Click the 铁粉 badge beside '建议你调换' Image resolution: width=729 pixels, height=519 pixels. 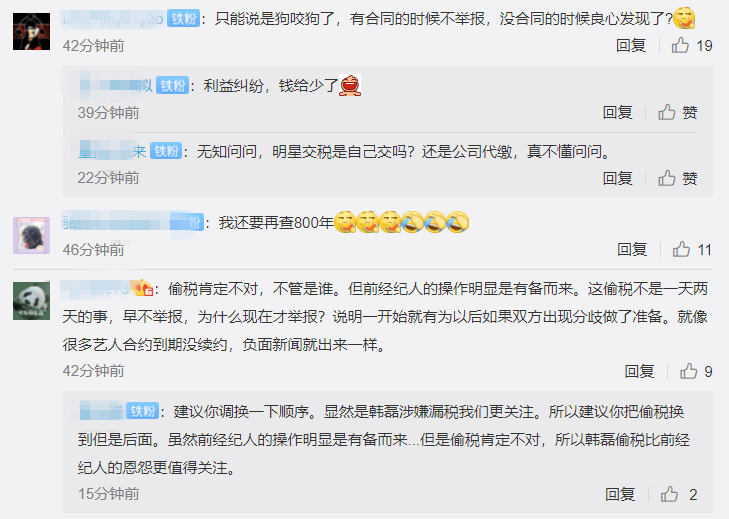pyautogui.click(x=143, y=411)
